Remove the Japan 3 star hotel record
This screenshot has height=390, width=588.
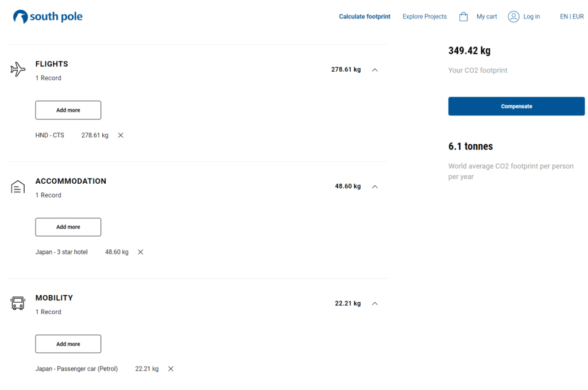click(x=141, y=252)
